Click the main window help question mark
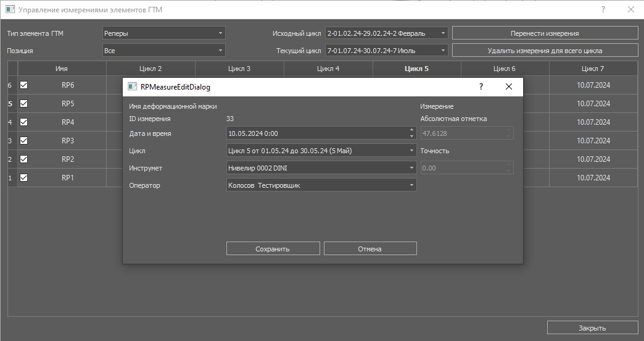Image resolution: width=644 pixels, height=341 pixels. coord(603,10)
